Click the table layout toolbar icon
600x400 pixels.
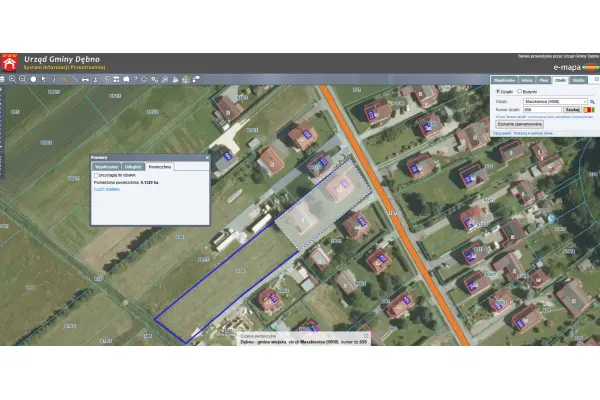click(x=116, y=79)
